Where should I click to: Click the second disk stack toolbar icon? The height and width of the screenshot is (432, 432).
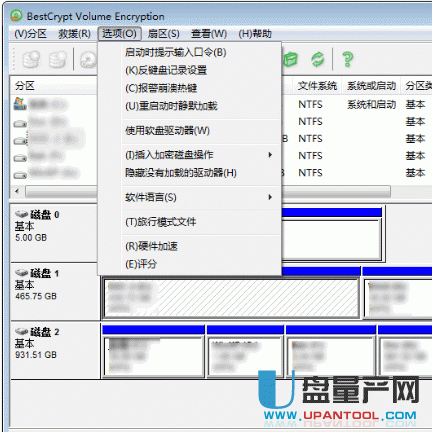pyautogui.click(x=57, y=59)
